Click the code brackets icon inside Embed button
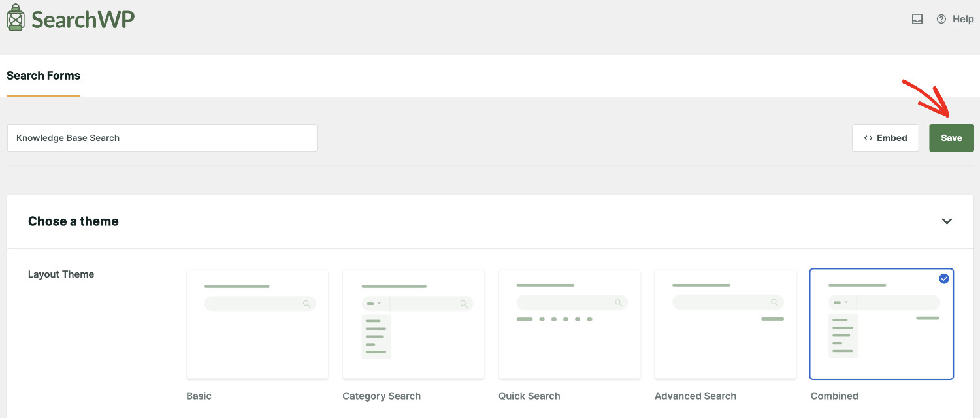The width and height of the screenshot is (980, 418). coord(868,138)
